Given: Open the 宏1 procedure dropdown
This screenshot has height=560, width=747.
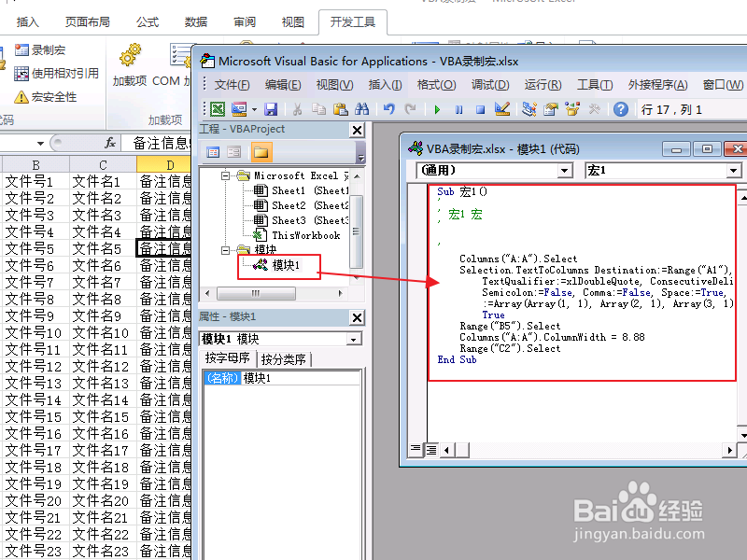Looking at the screenshot, I should click(734, 171).
